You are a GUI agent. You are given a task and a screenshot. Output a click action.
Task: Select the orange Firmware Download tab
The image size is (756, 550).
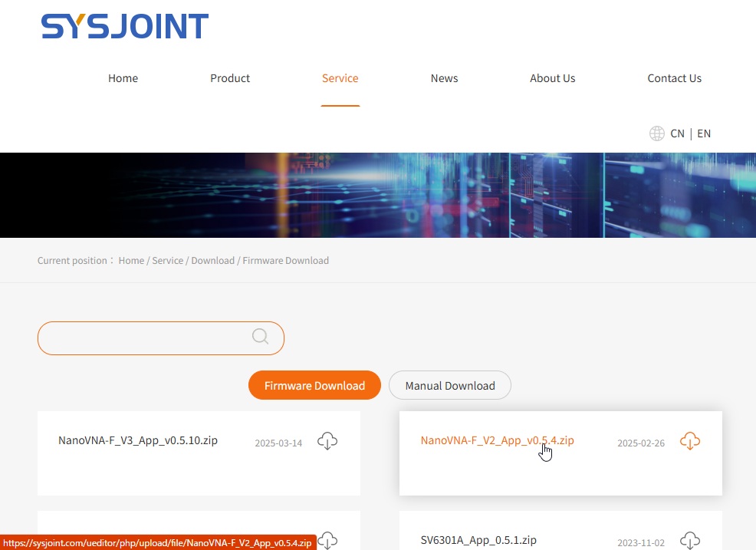(x=314, y=385)
